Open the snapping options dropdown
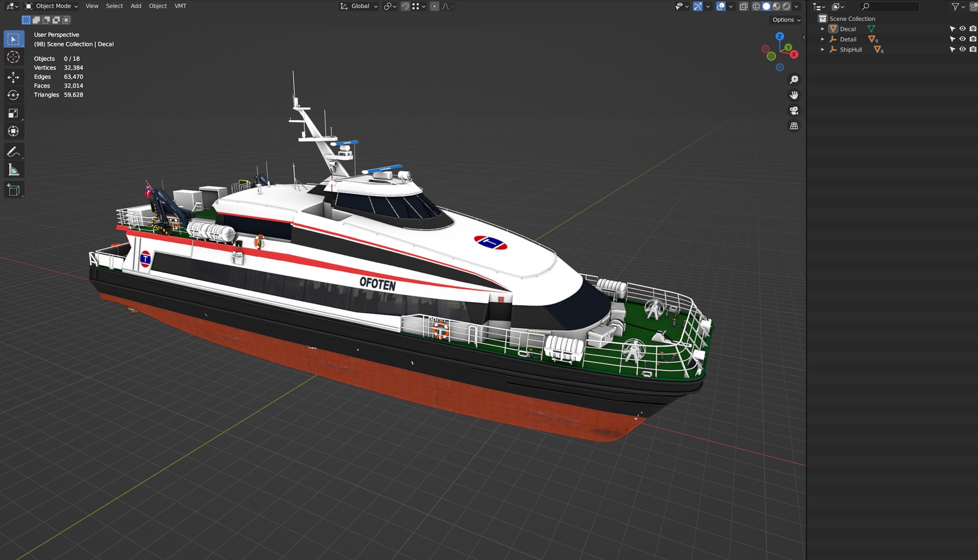The width and height of the screenshot is (978, 560). point(418,6)
